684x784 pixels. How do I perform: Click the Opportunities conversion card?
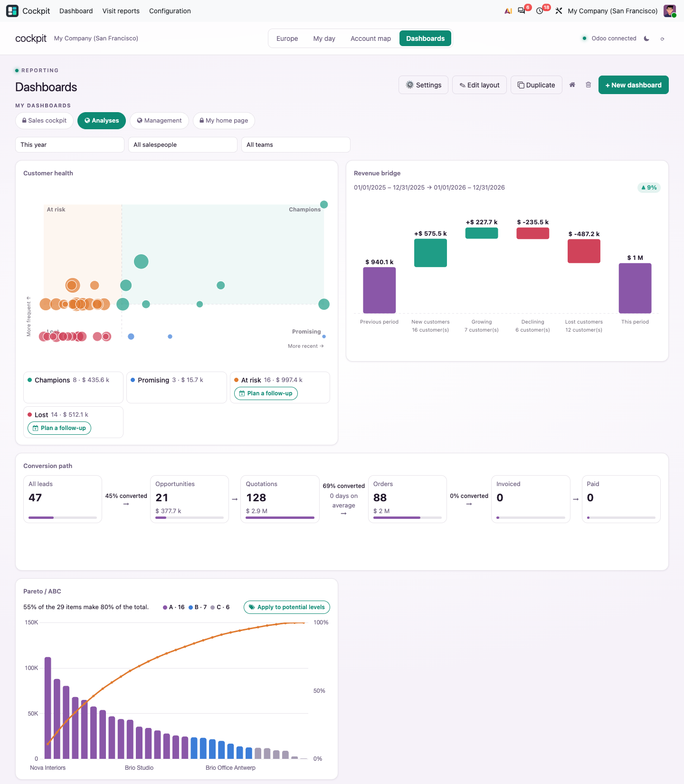pos(190,499)
